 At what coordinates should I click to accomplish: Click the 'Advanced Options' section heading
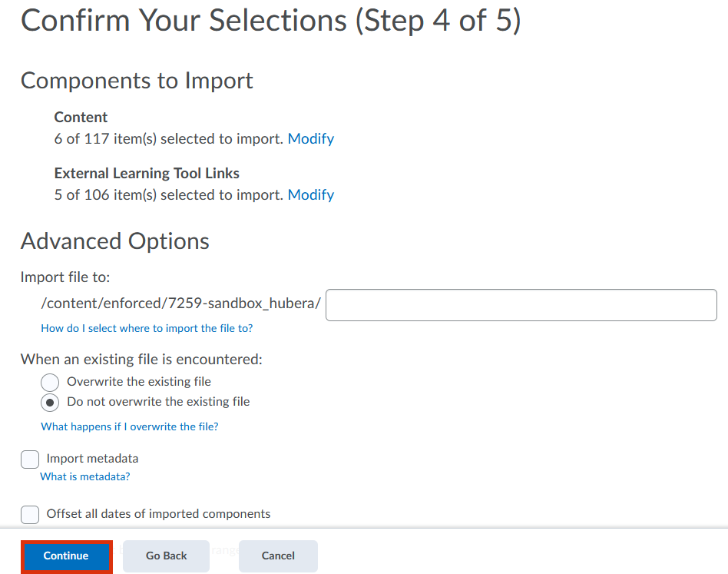(x=114, y=241)
